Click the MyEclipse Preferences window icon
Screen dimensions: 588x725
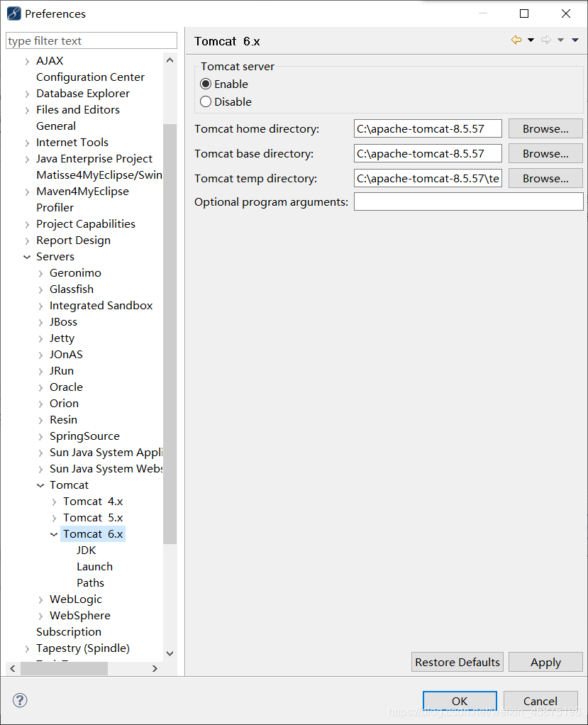point(13,13)
